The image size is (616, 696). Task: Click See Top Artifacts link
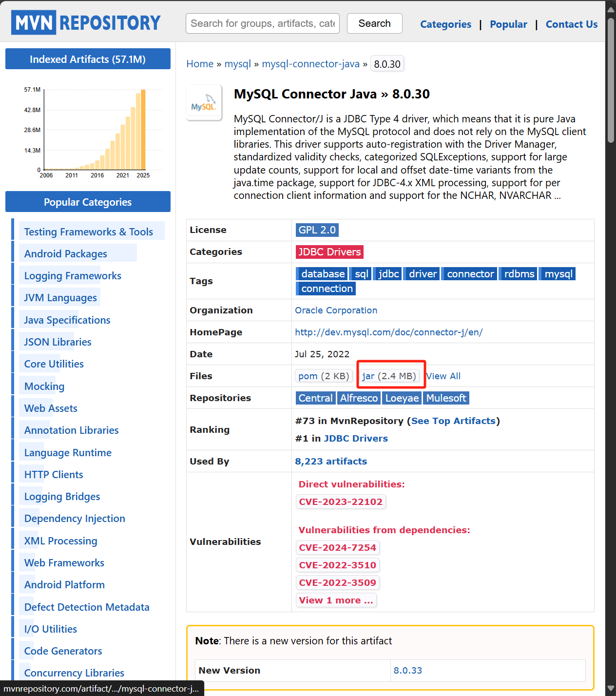453,421
